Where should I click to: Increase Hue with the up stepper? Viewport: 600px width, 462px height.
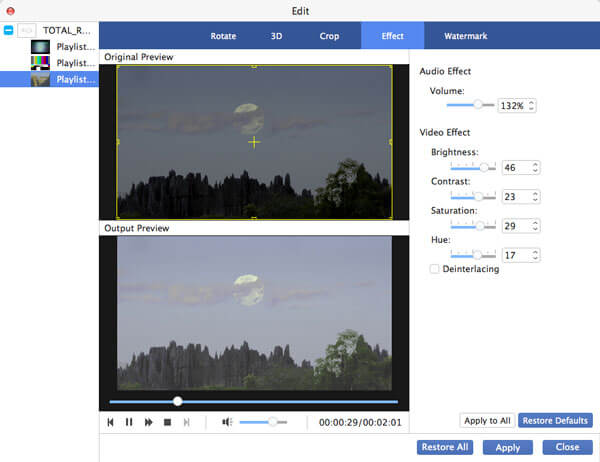pos(535,252)
